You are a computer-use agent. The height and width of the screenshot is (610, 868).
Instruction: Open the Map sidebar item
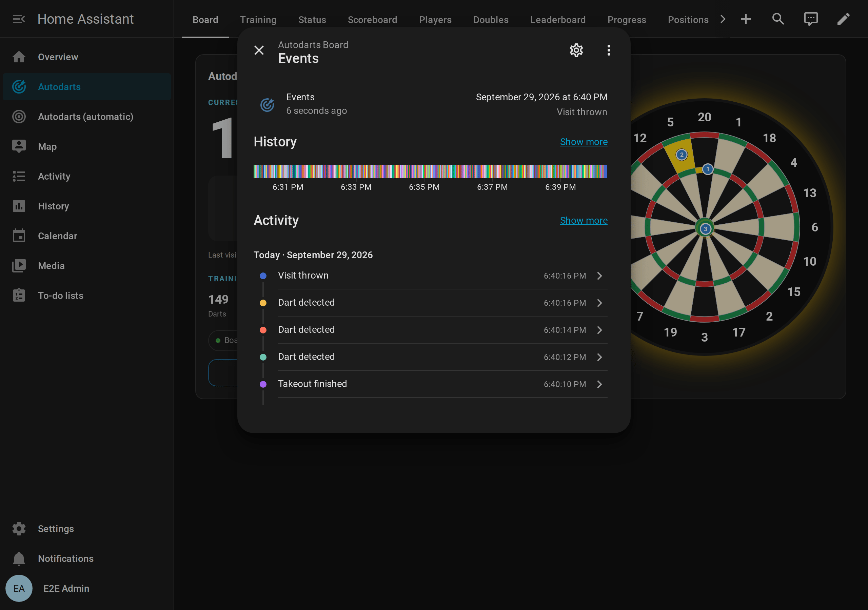[x=86, y=146]
